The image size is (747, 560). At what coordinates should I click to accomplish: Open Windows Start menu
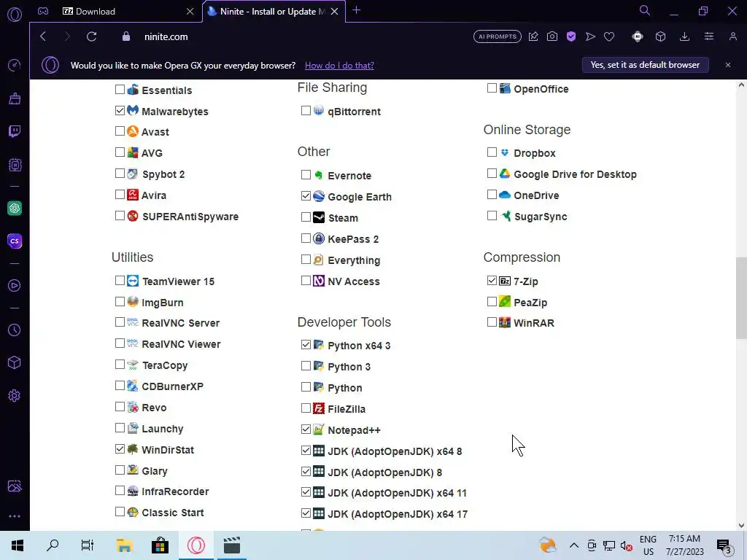(x=18, y=545)
